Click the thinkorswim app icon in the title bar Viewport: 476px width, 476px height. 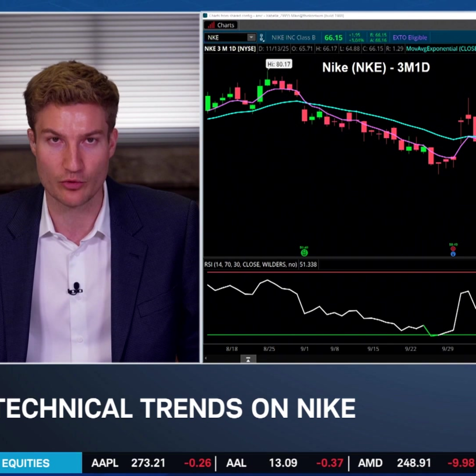(x=205, y=16)
